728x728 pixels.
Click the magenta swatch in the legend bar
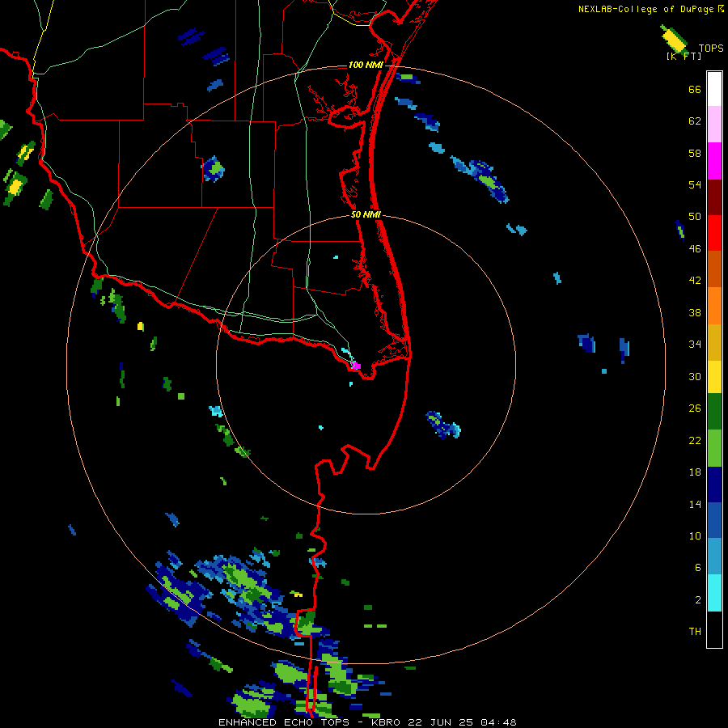click(714, 161)
